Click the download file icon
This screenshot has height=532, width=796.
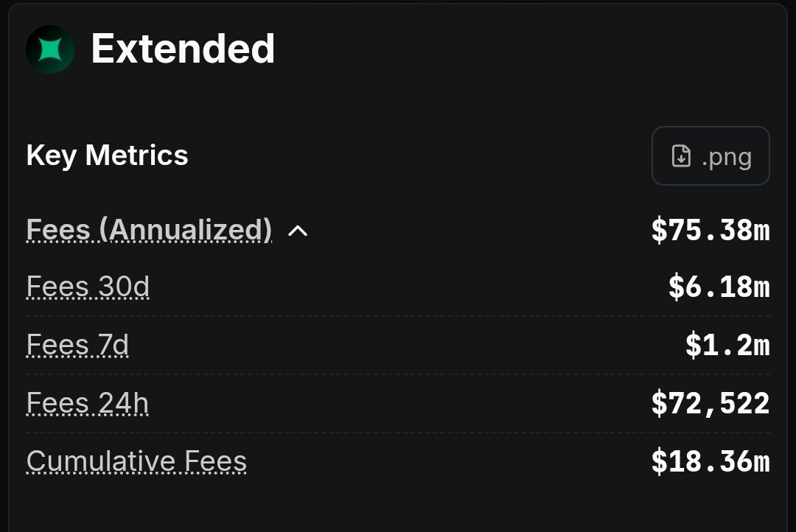(681, 156)
